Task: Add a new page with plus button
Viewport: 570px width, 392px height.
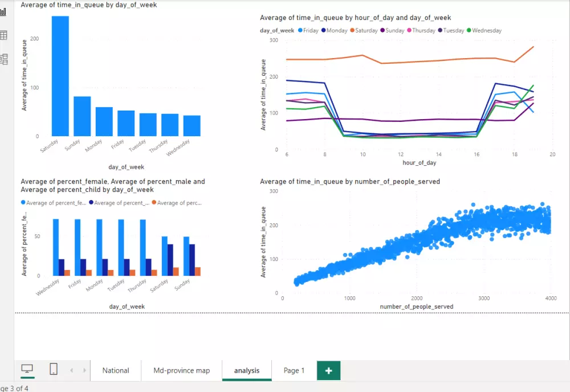Action: click(x=329, y=370)
